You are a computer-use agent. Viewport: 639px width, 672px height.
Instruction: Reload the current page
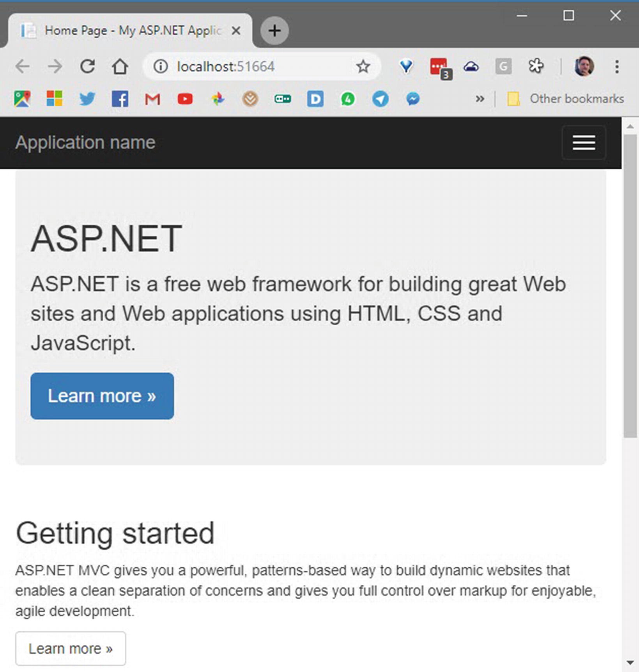point(87,67)
